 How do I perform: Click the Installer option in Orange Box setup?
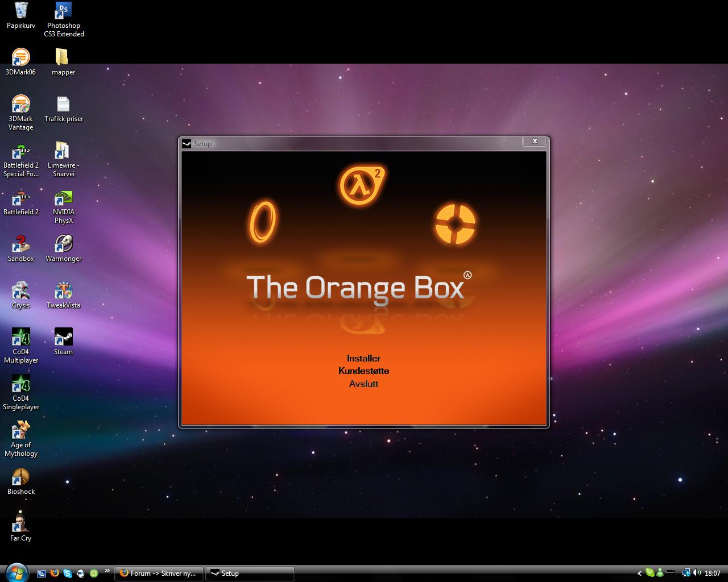coord(363,358)
